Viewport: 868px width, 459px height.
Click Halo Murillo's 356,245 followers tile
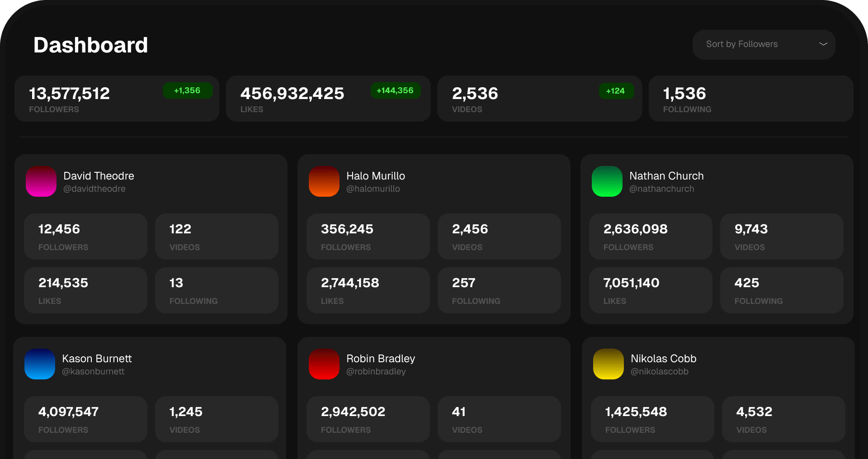[368, 237]
